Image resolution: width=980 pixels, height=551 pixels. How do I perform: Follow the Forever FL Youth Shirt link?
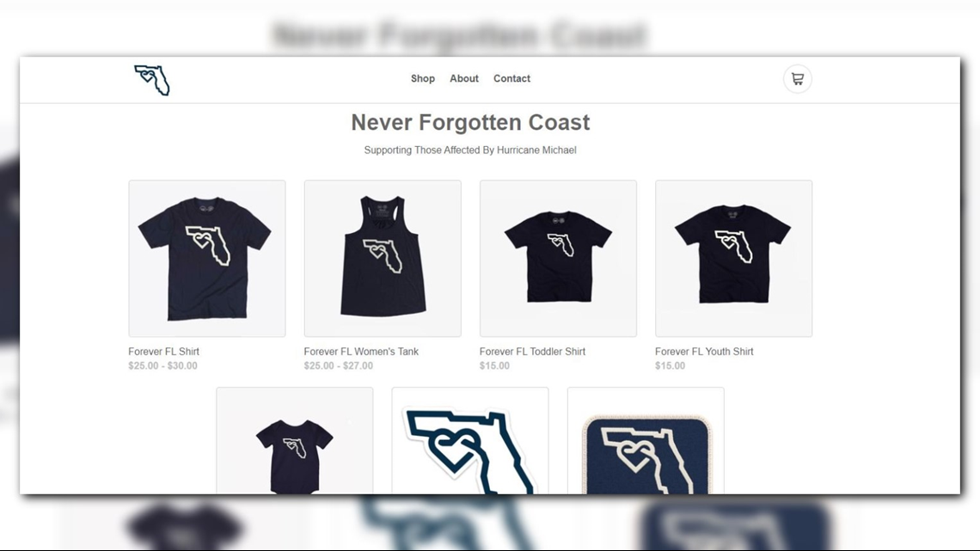pos(704,352)
